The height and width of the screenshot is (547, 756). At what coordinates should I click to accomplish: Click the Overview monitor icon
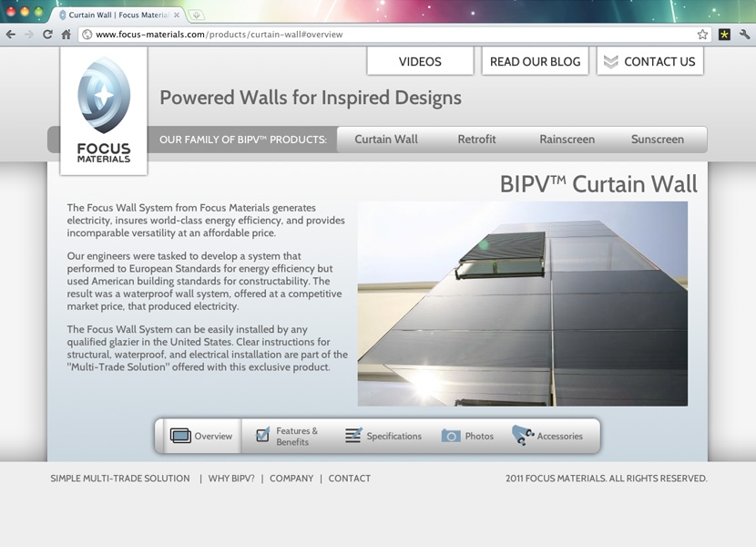[180, 436]
